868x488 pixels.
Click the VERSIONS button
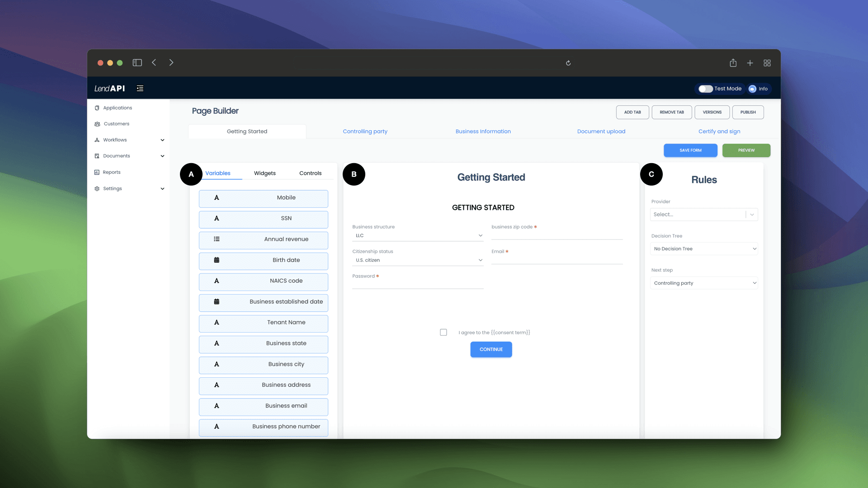(712, 112)
